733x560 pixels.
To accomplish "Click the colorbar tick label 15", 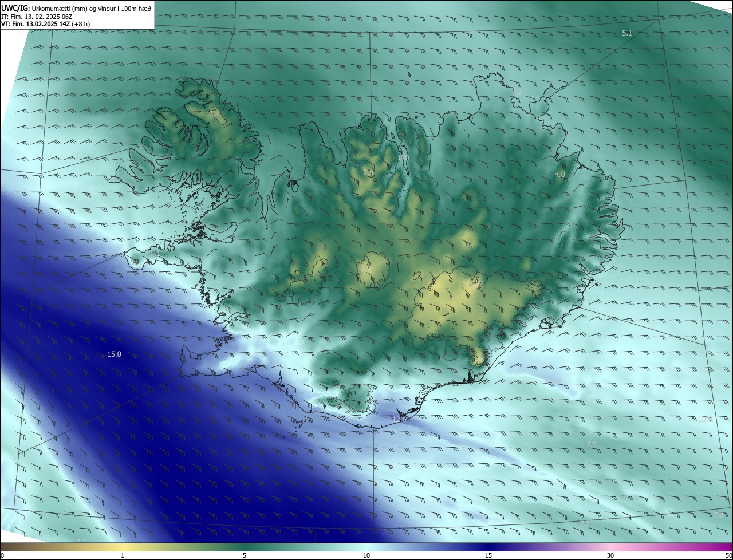I will [488, 555].
